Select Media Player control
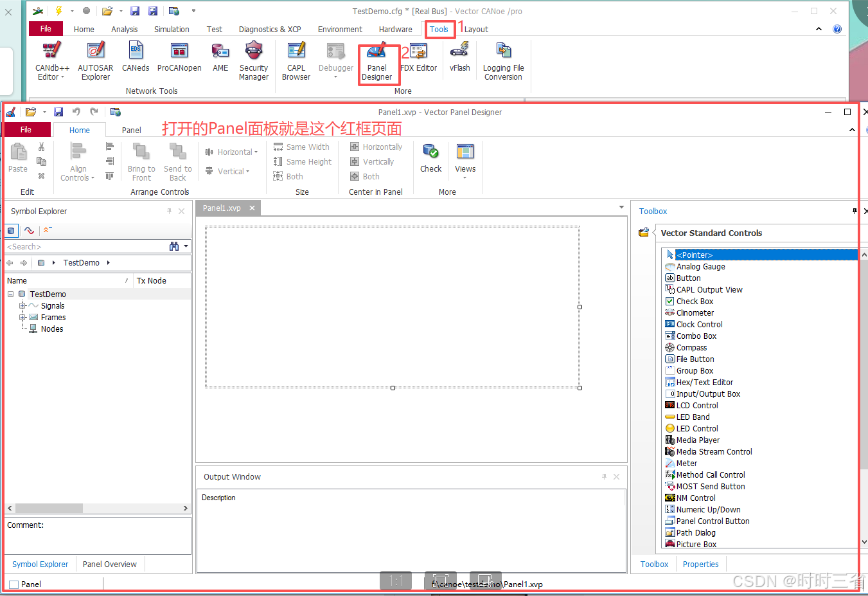Image resolution: width=868 pixels, height=596 pixels. tap(692, 440)
